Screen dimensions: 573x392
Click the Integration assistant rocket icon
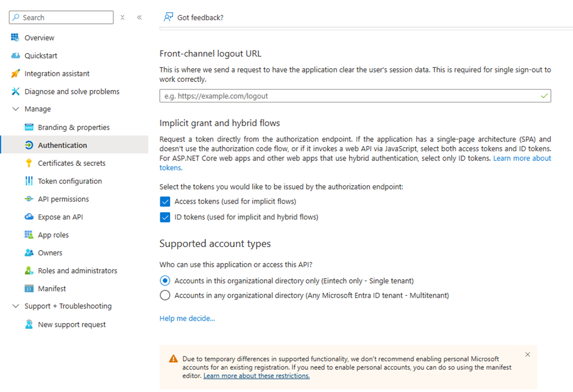pos(15,73)
